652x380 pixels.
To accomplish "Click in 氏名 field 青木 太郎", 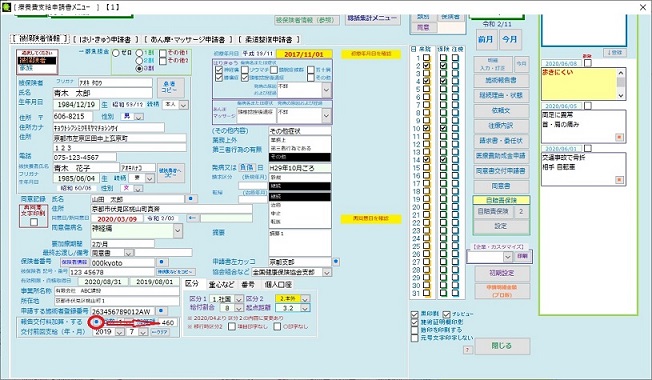I will 102,93.
